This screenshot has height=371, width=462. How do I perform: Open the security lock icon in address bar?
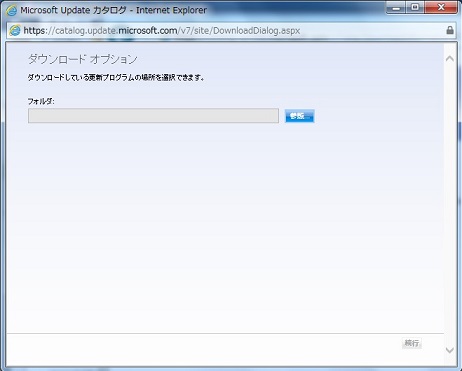450,30
